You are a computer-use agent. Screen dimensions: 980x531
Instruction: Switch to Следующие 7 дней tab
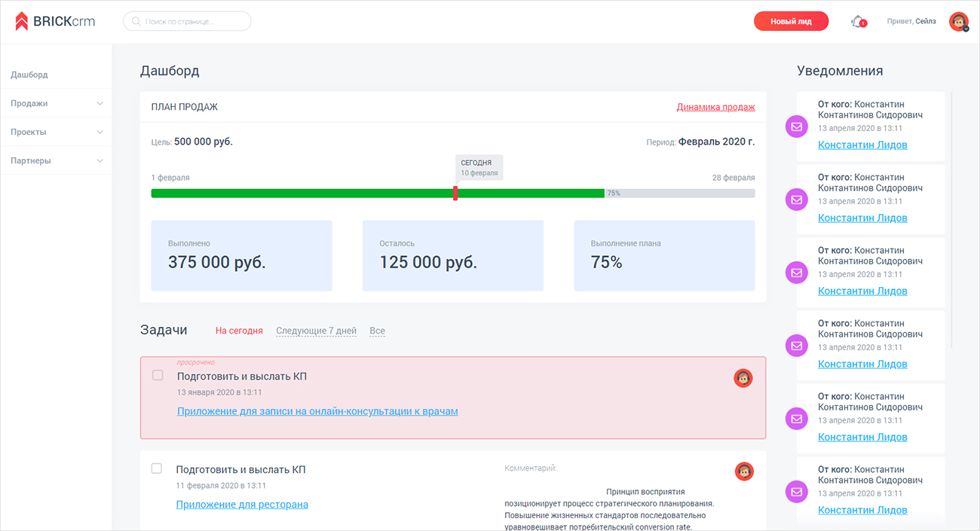click(x=316, y=331)
